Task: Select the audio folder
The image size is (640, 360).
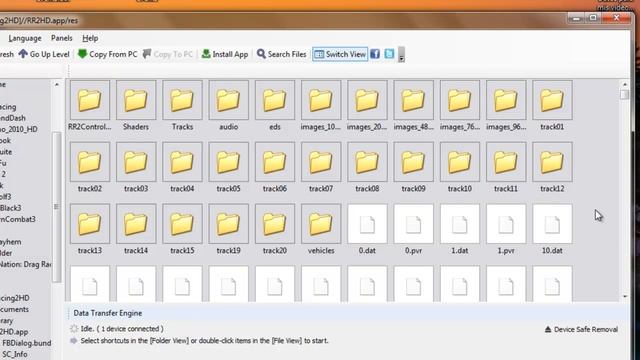Action: (x=229, y=100)
